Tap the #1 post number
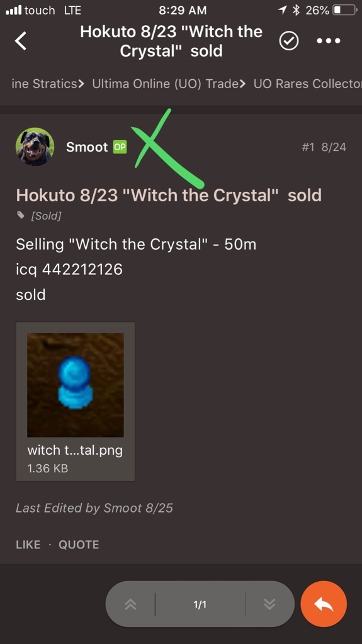 tap(308, 147)
